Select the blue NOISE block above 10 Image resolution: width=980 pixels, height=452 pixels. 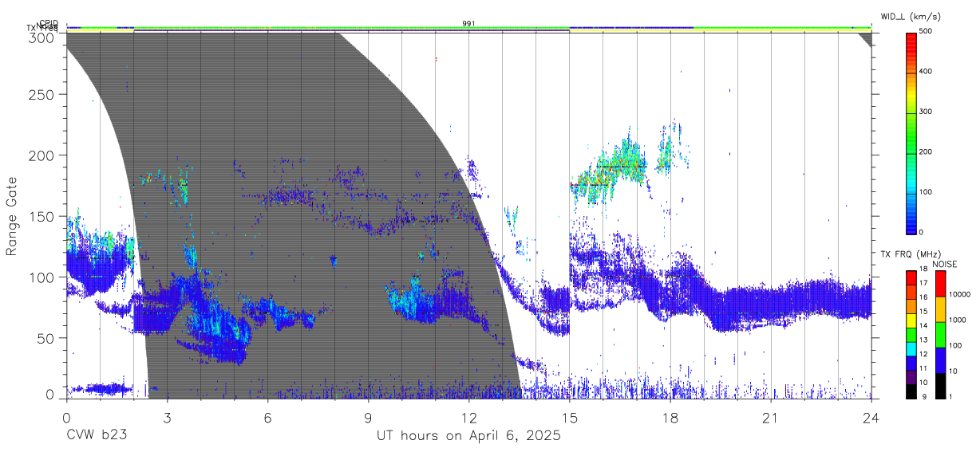click(x=939, y=359)
